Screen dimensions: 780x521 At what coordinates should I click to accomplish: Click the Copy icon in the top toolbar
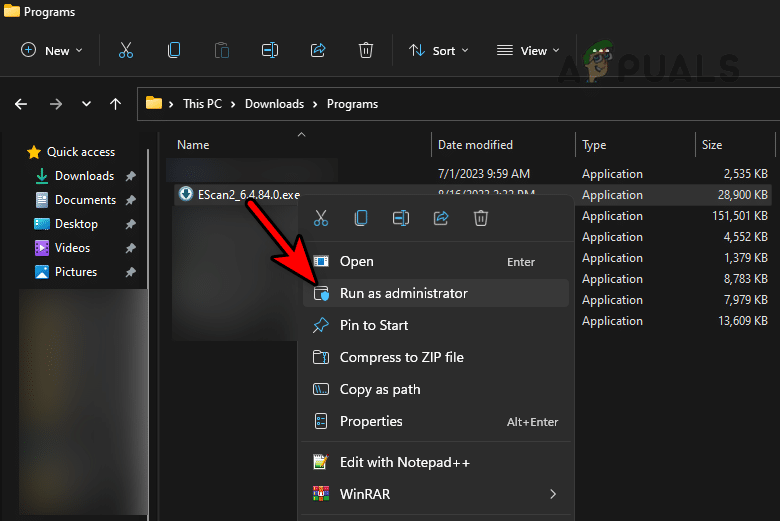174,50
